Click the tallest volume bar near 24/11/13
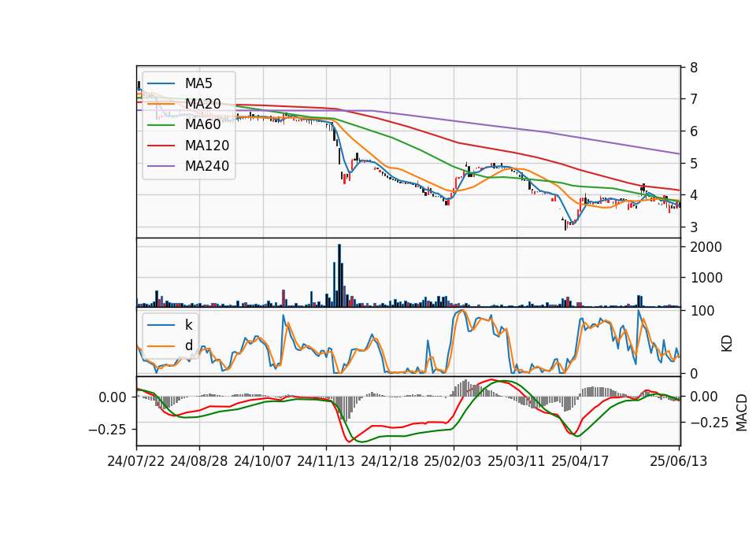The height and width of the screenshot is (543, 756). click(339, 275)
